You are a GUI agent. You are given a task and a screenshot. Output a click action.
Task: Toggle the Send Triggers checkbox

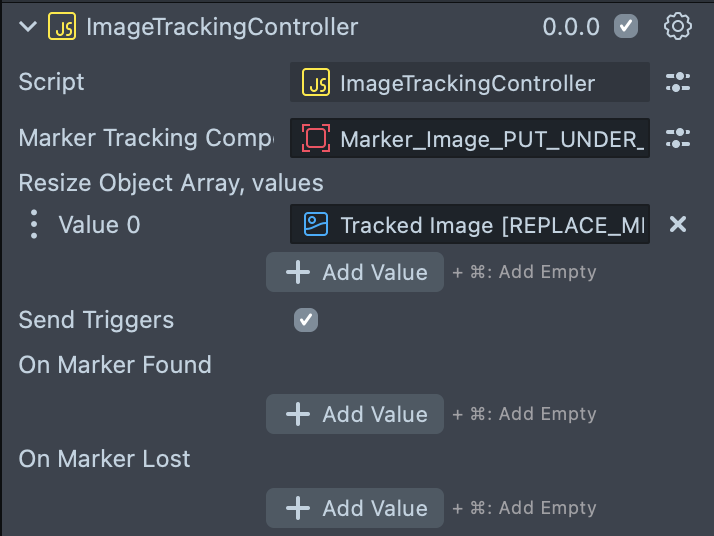(x=306, y=320)
